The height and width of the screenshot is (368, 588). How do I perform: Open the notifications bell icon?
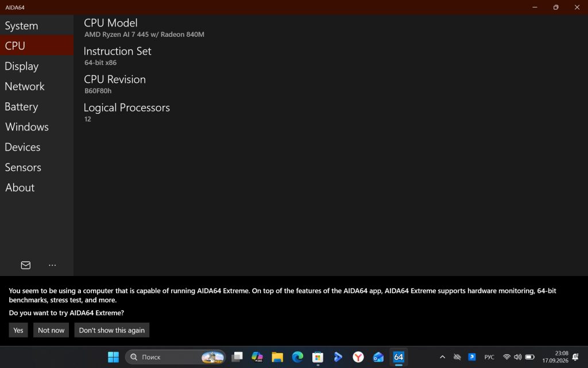point(575,357)
